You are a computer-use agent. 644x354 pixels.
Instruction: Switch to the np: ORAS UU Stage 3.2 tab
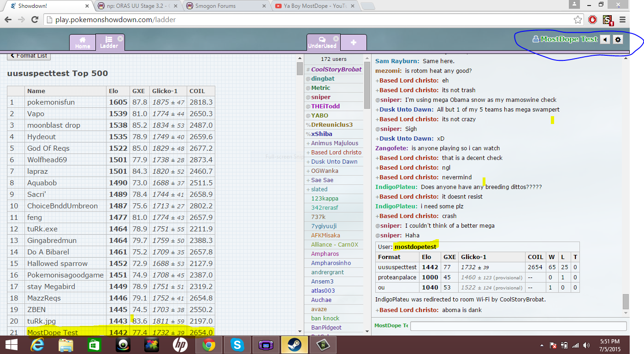[138, 6]
